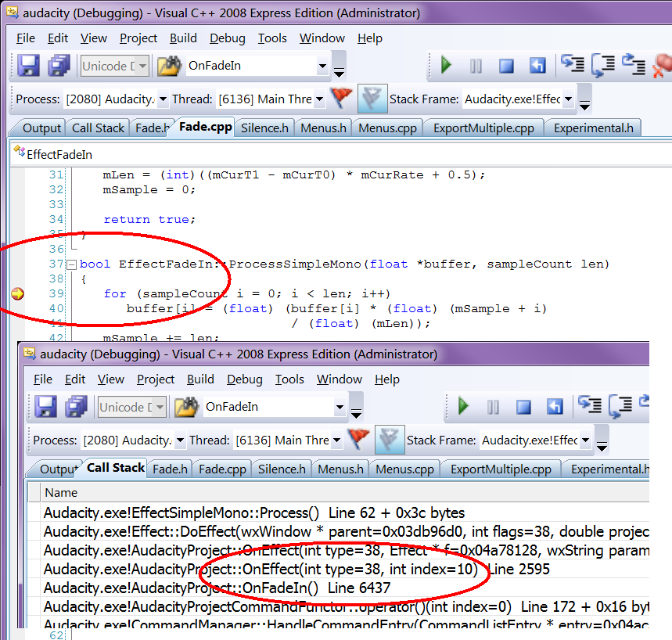Toggle flag threads icon in top window

(x=341, y=98)
